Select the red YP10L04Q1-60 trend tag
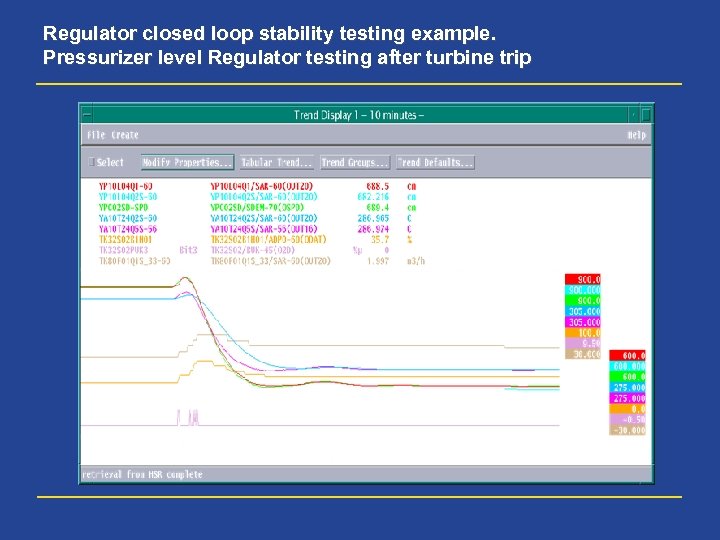Image resolution: width=720 pixels, height=540 pixels. pos(125,186)
